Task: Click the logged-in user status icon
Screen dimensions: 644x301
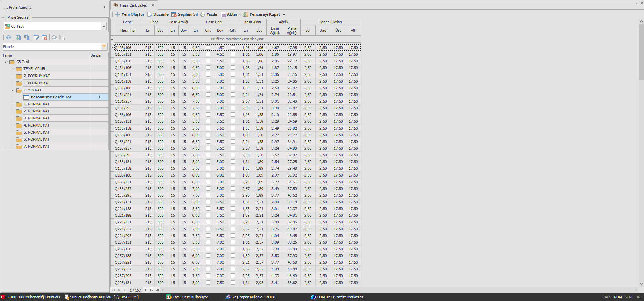Action: (228, 297)
